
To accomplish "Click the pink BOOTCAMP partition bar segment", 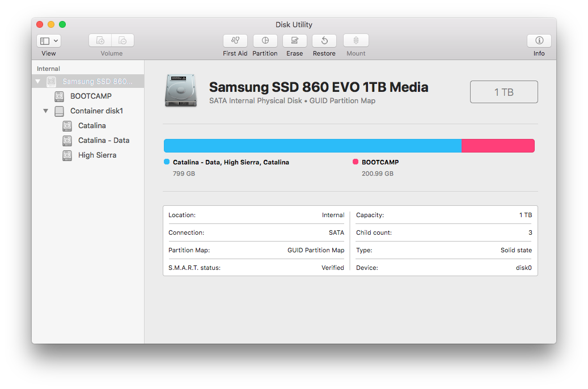I will tap(498, 146).
